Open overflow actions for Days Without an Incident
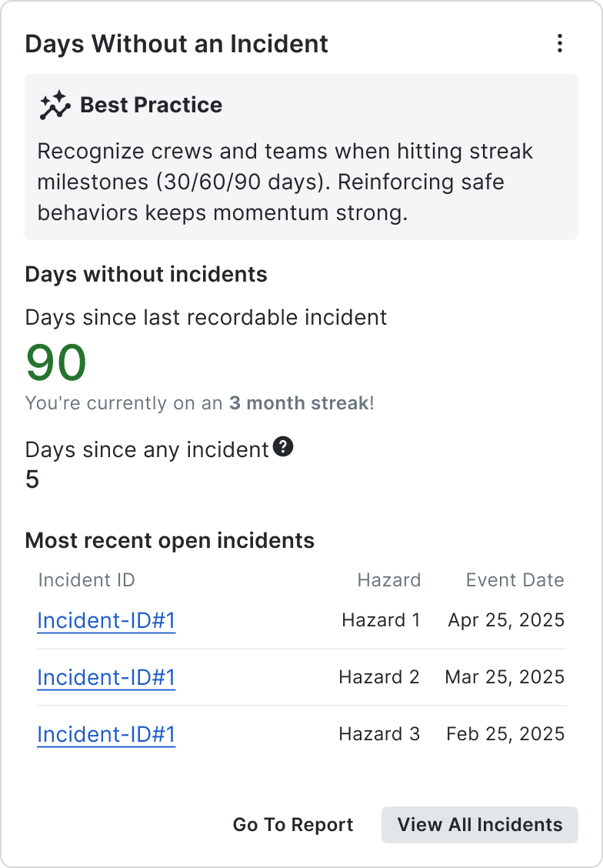This screenshot has height=868, width=603. (x=559, y=44)
